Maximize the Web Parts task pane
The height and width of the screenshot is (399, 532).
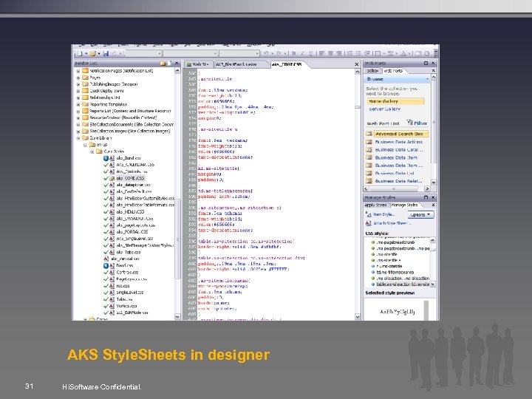point(426,63)
